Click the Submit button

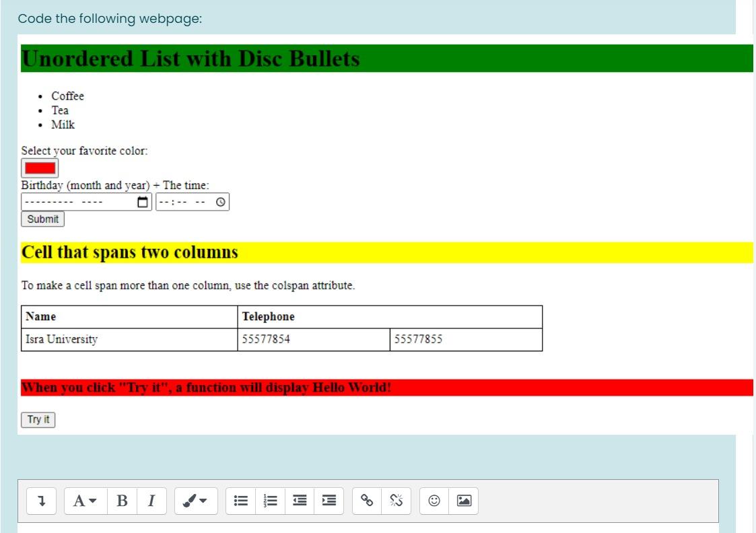pos(42,219)
